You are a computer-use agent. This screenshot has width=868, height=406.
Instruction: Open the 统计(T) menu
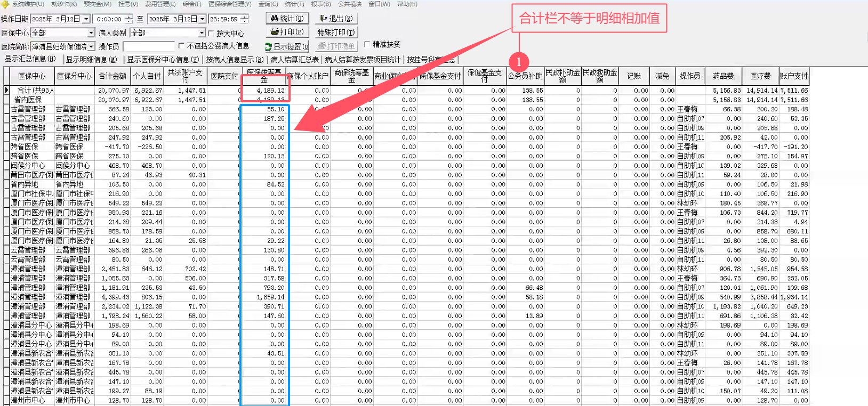tap(294, 4)
